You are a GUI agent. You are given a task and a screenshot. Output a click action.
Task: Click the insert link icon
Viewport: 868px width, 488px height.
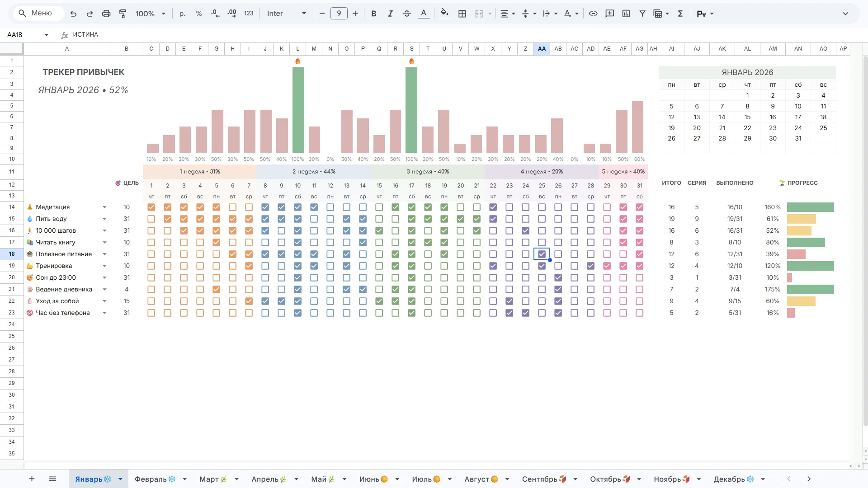click(x=593, y=14)
